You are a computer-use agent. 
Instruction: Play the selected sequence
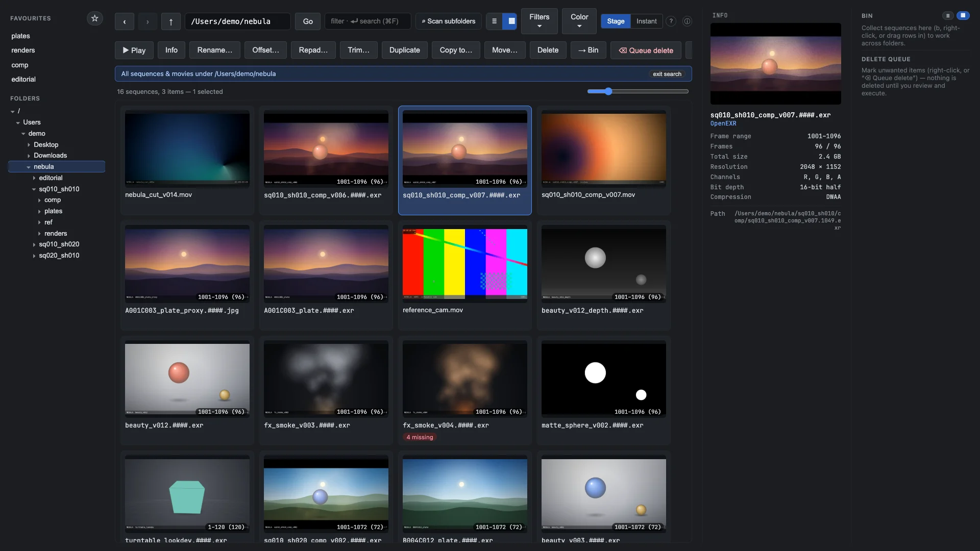[x=134, y=50]
